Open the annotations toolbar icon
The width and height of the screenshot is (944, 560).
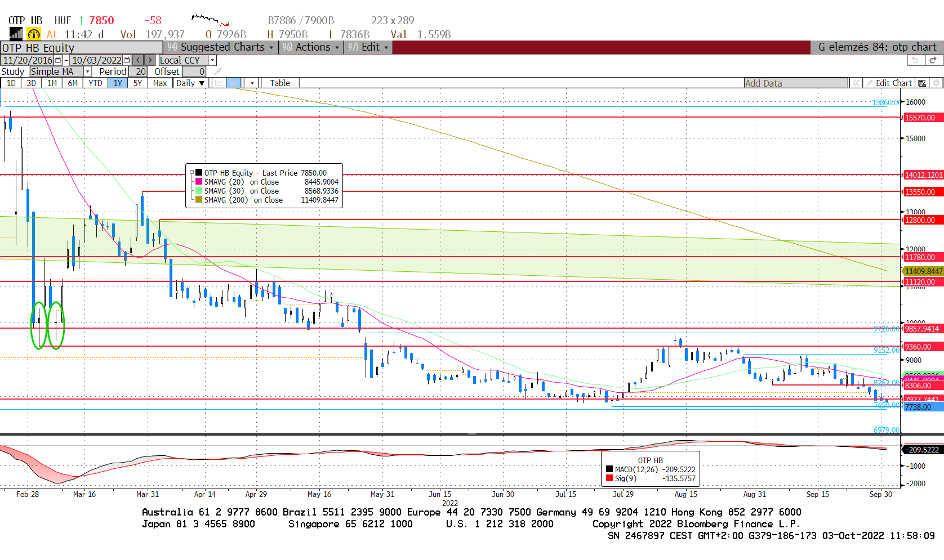point(922,83)
